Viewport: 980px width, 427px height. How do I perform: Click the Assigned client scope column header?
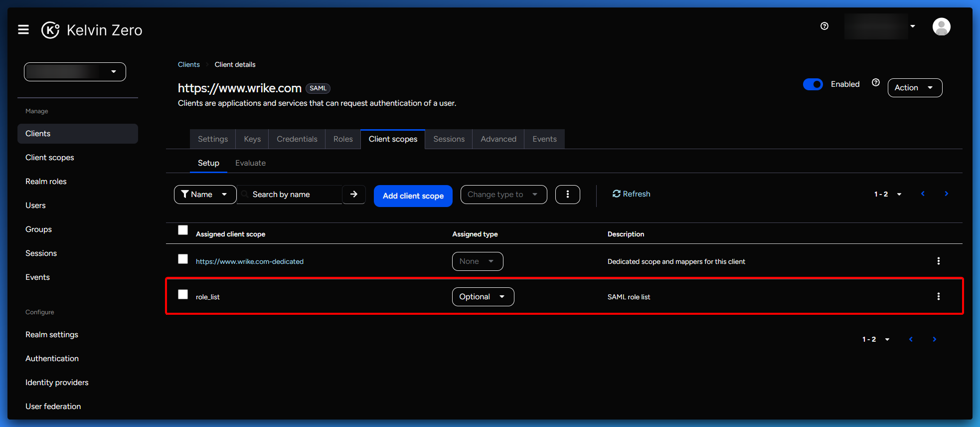pyautogui.click(x=230, y=234)
